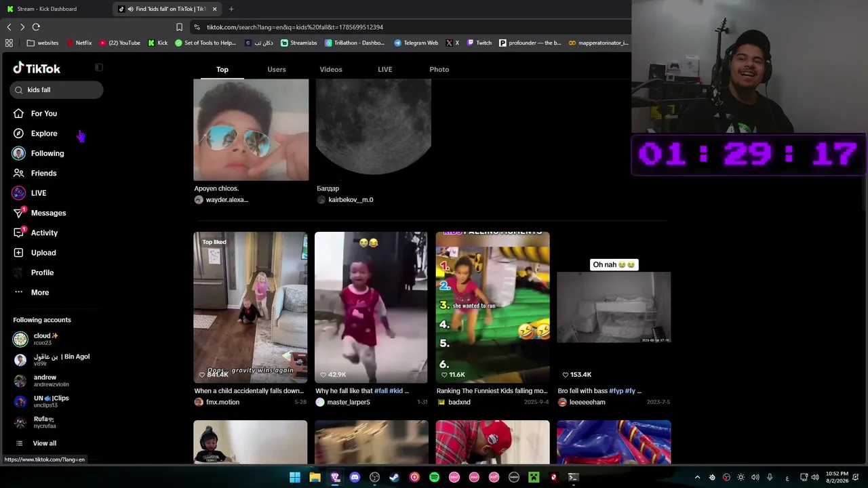Image resolution: width=868 pixels, height=488 pixels.
Task: Open the YouTube bookmark
Action: tap(119, 43)
